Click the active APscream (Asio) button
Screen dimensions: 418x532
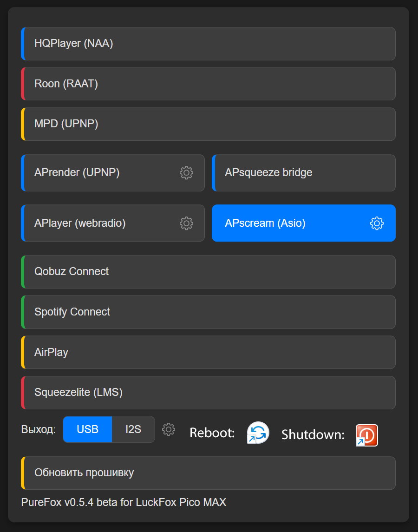288,223
